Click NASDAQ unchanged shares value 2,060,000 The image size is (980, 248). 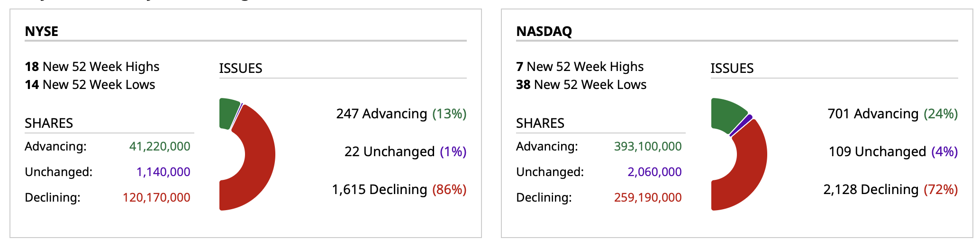tap(654, 172)
